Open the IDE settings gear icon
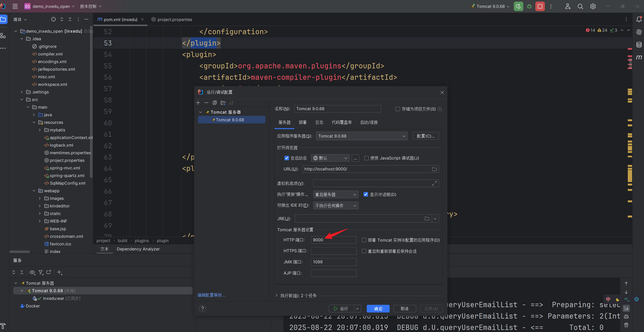Image resolution: width=644 pixels, height=332 pixels. [x=593, y=6]
